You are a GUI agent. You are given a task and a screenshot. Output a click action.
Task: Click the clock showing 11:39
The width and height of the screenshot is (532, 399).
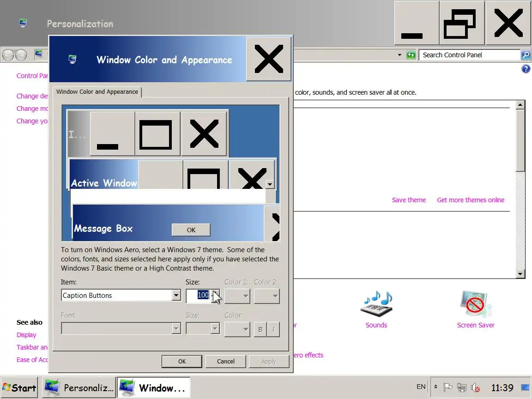click(x=502, y=387)
